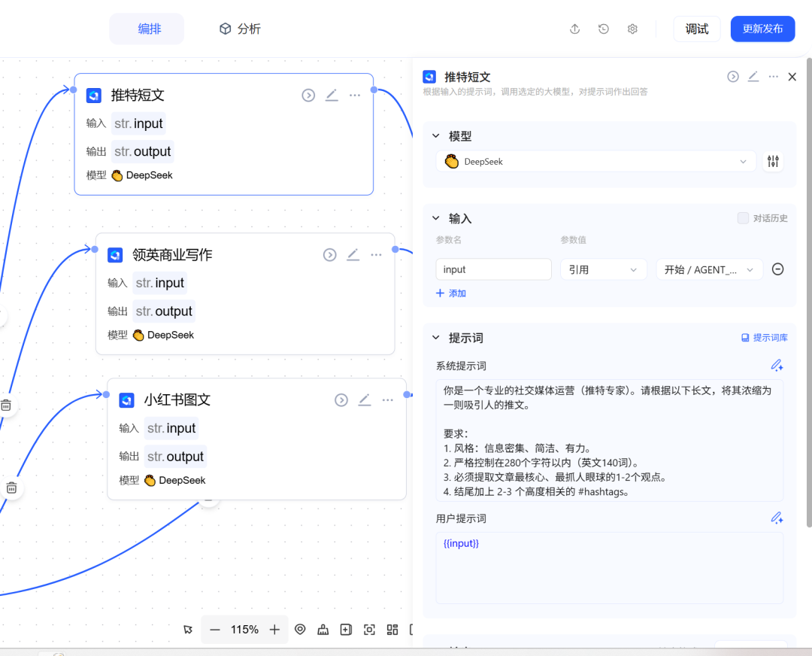Open the 引用 parameter type dropdown
The height and width of the screenshot is (656, 812).
pos(603,269)
